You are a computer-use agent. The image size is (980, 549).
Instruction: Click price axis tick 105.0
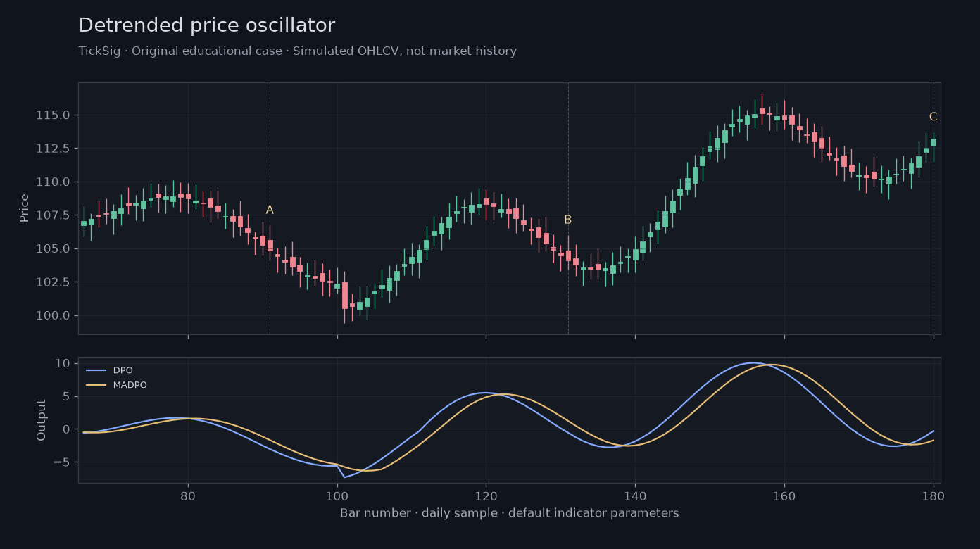point(53,248)
